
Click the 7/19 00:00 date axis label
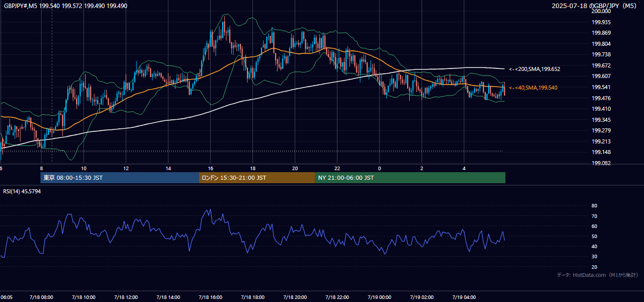(x=380, y=297)
